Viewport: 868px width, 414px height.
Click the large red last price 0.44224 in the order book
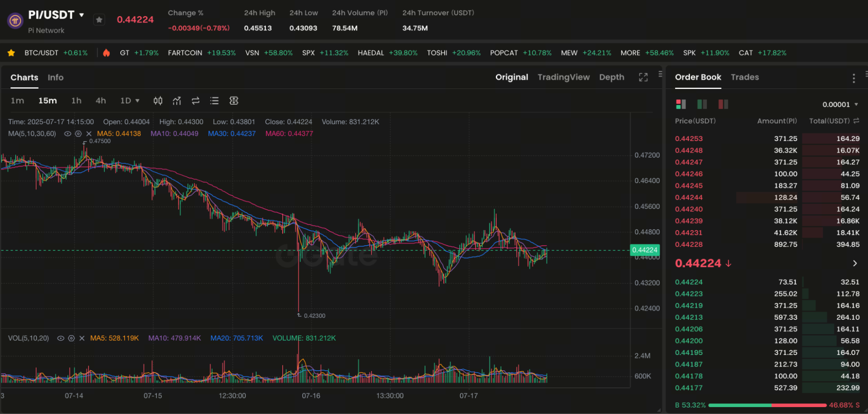698,263
